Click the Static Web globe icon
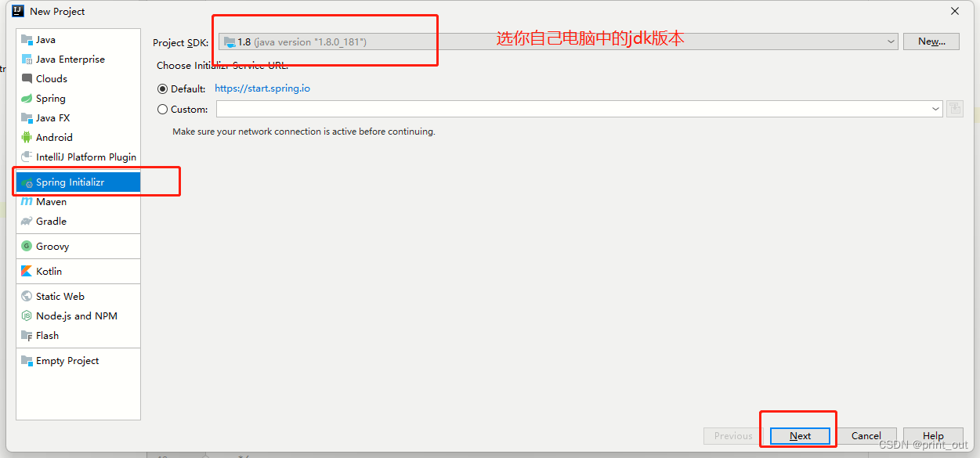The width and height of the screenshot is (980, 458). tap(27, 297)
